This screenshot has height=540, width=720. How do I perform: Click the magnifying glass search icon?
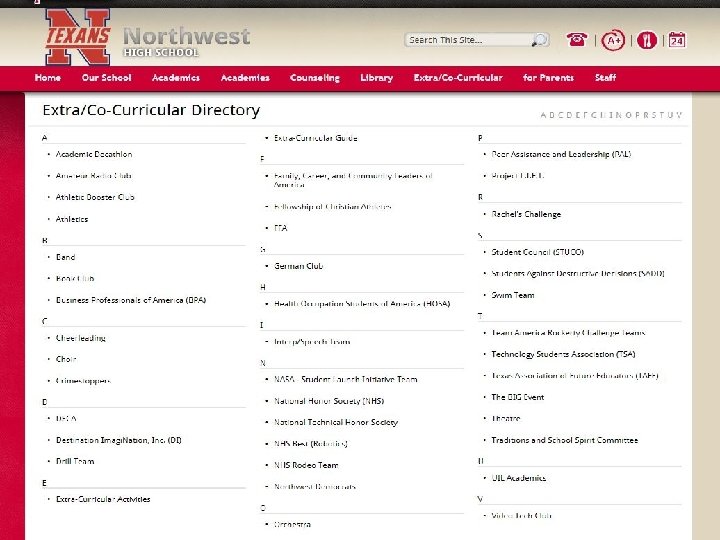pos(540,40)
